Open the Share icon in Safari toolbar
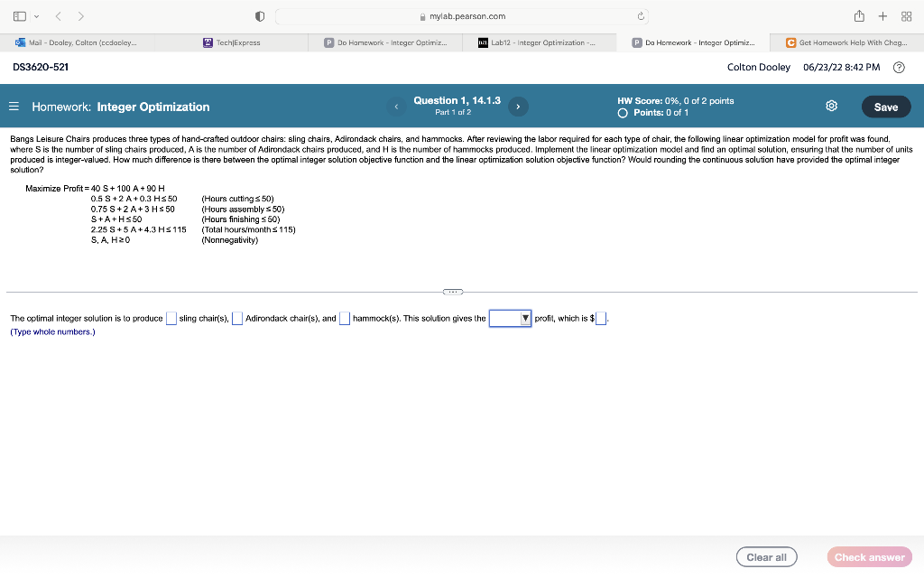The image size is (924, 578). click(x=859, y=16)
